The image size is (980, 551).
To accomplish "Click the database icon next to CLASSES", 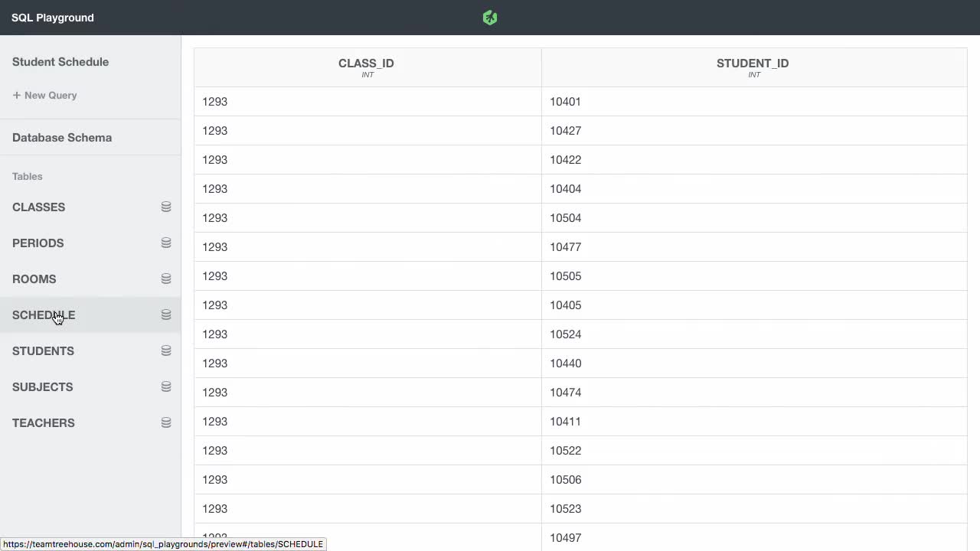I will pyautogui.click(x=165, y=207).
